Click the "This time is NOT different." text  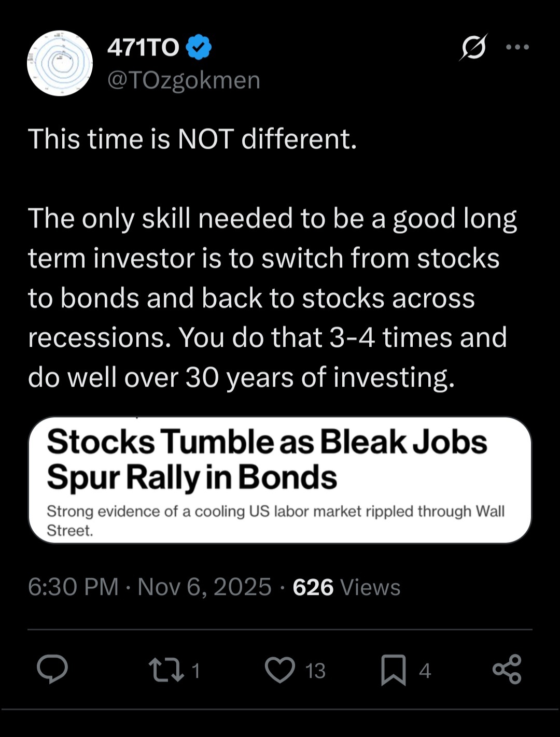tap(192, 139)
